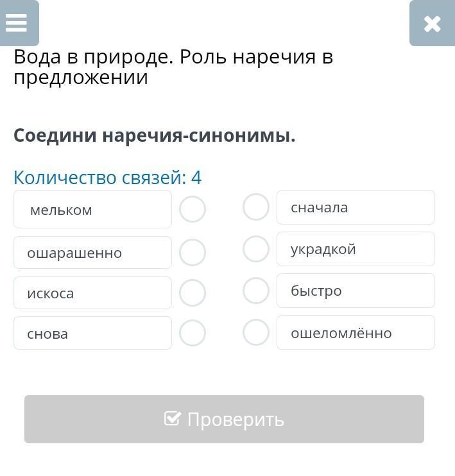Select the circle beside быстро

coord(256,291)
